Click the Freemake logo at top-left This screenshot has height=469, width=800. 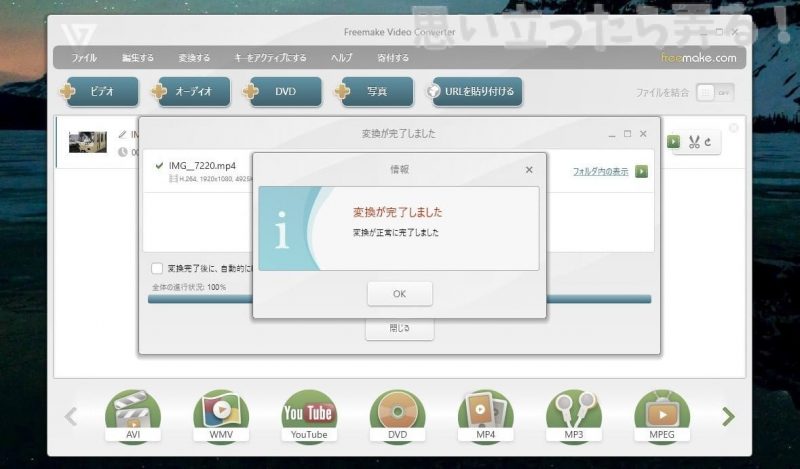pyautogui.click(x=78, y=35)
